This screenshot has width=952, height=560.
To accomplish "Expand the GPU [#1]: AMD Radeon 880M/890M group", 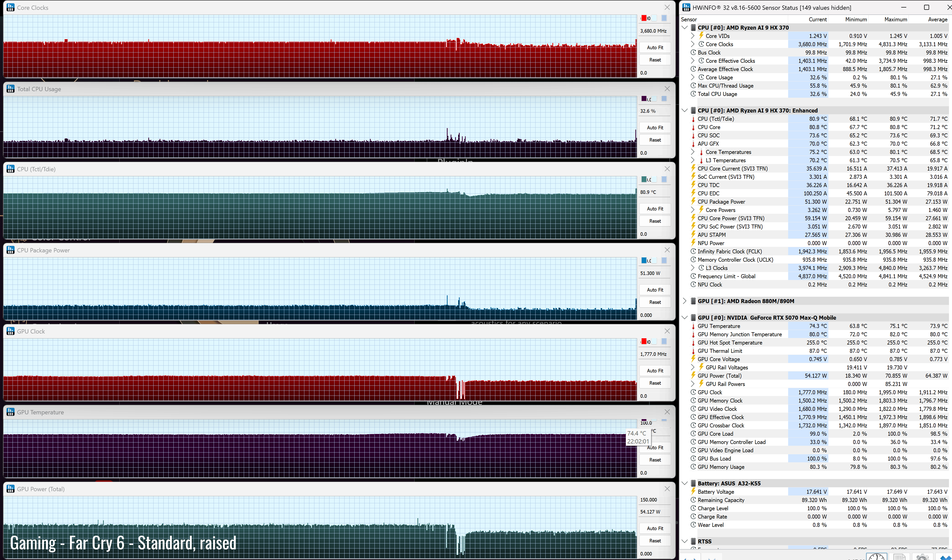I will point(685,301).
